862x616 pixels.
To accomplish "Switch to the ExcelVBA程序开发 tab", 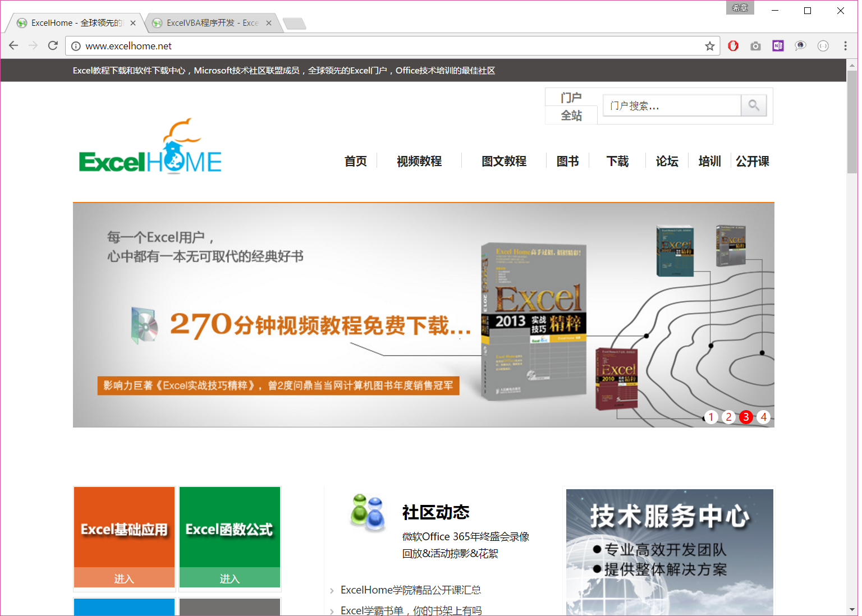I will [x=212, y=23].
